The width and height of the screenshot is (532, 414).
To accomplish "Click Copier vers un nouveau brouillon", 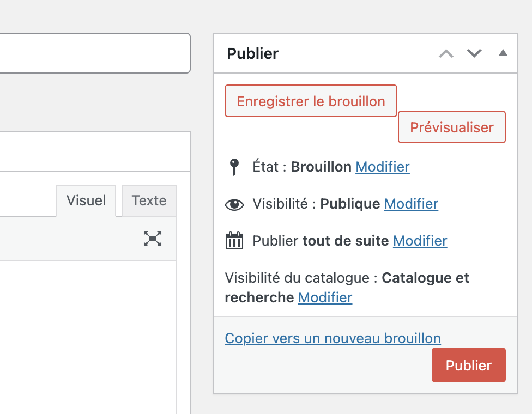I will tap(332, 338).
